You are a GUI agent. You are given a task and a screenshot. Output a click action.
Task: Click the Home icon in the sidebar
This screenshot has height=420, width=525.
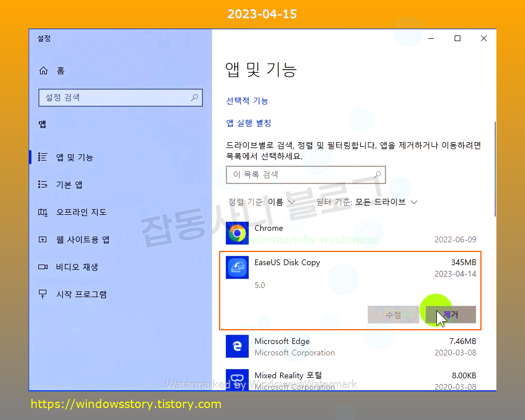point(43,71)
